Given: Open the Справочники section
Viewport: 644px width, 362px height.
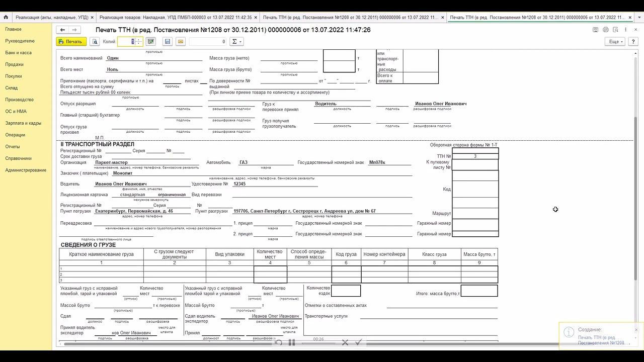Looking at the screenshot, I should 19,158.
